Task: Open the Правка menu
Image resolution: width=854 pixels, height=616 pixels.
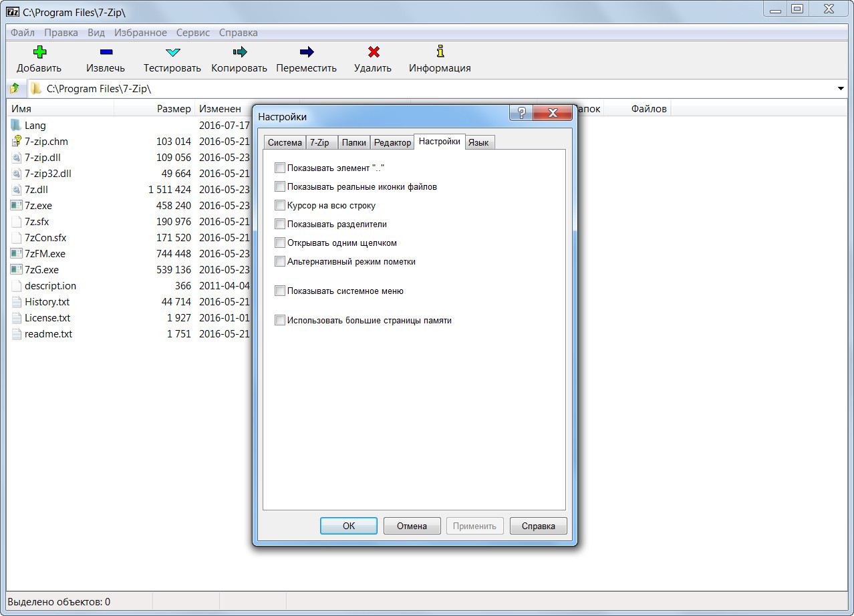Action: pyautogui.click(x=61, y=33)
